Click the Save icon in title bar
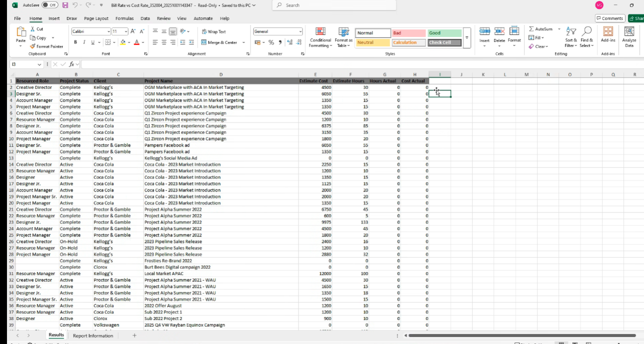The height and width of the screenshot is (344, 644). coord(65,5)
